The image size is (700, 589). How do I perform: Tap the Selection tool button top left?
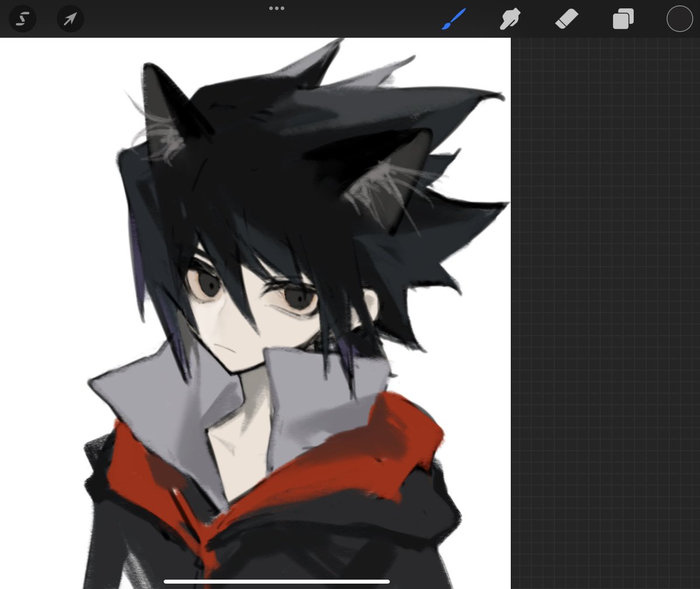tap(22, 19)
